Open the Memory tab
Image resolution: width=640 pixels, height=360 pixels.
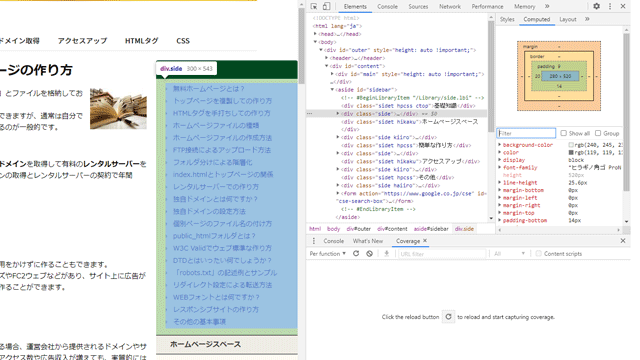[524, 7]
